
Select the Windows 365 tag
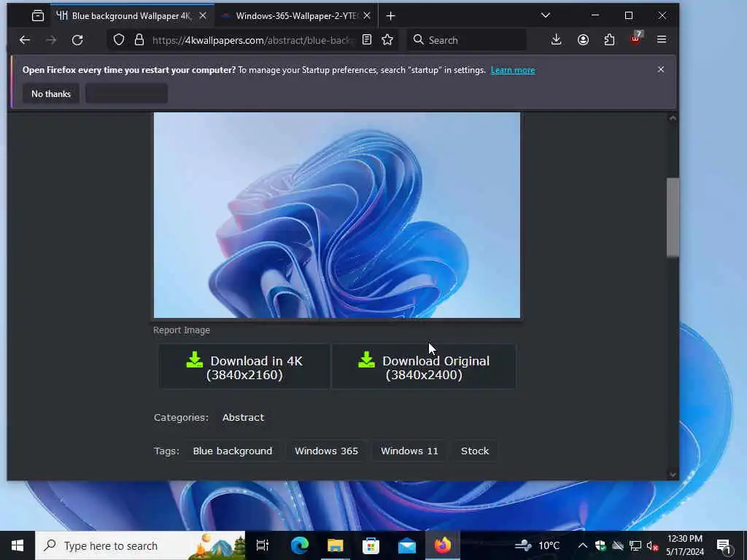(x=326, y=451)
